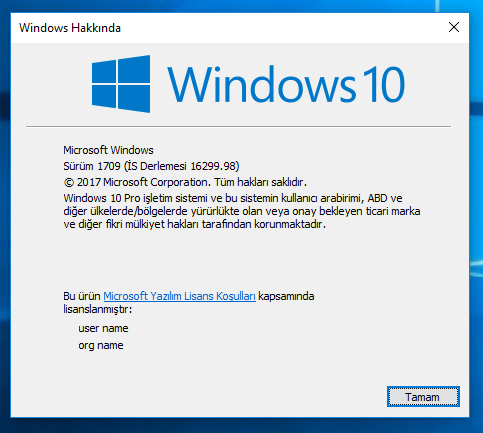Click the build number 16299.98
This screenshot has width=483, height=433.
213,166
